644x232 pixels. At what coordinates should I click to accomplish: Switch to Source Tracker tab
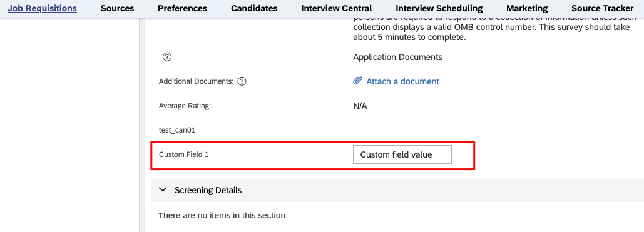click(602, 8)
